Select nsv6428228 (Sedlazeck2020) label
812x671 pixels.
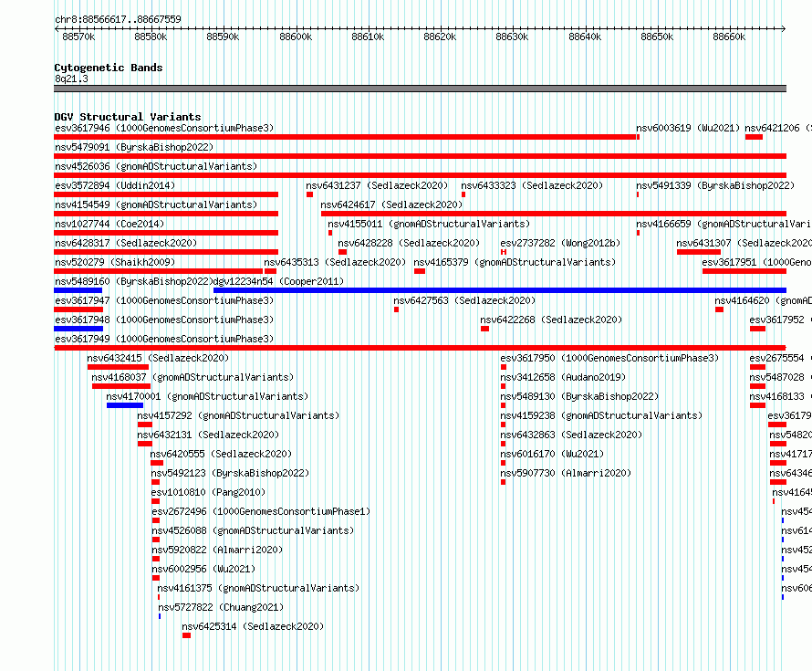point(409,243)
